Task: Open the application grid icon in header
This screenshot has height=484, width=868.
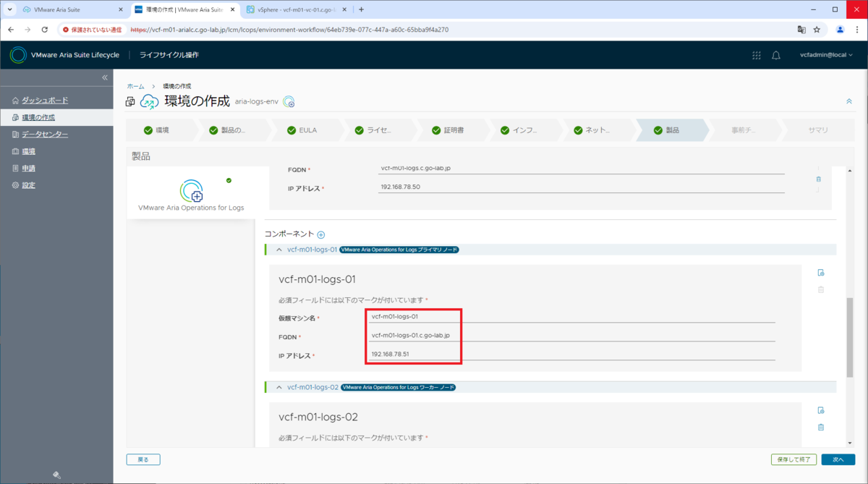Action: coord(757,55)
